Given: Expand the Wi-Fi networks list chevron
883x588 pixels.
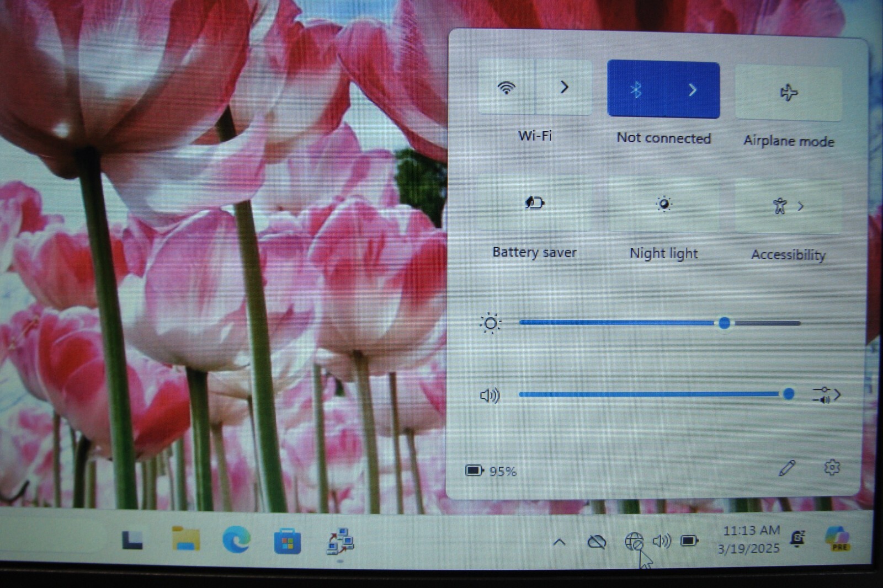Looking at the screenshot, I should coord(564,87).
